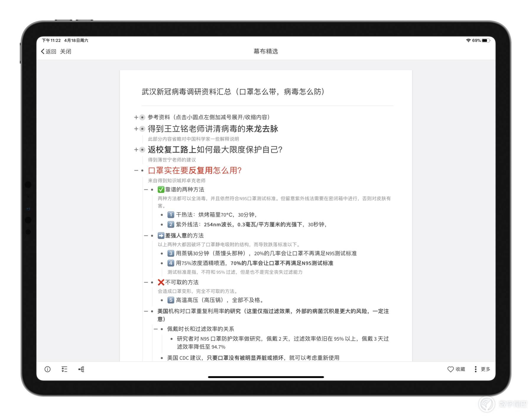Tap the battery icon at top right
This screenshot has height=417, width=532.
tap(486, 40)
